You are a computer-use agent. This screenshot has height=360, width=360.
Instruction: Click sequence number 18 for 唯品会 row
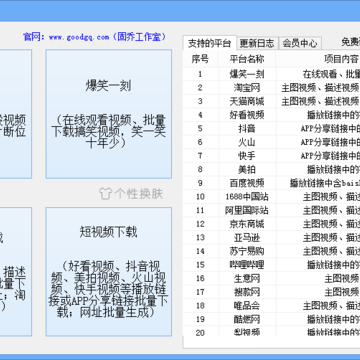click(x=200, y=306)
